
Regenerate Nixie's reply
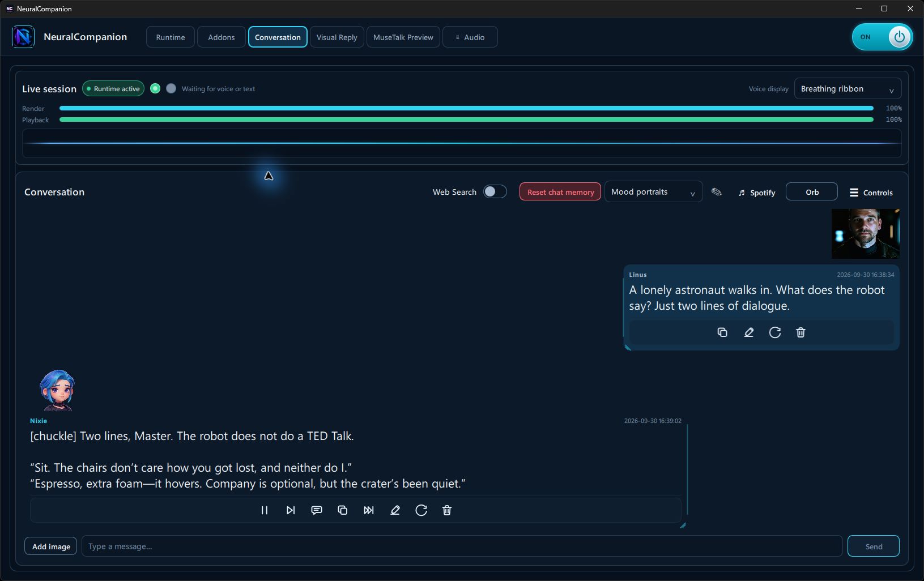coord(421,510)
